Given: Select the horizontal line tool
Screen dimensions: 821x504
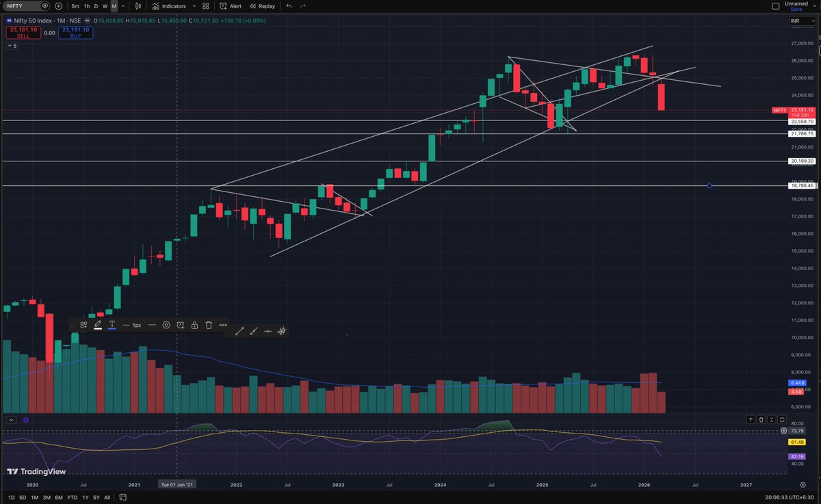Looking at the screenshot, I should [x=268, y=331].
